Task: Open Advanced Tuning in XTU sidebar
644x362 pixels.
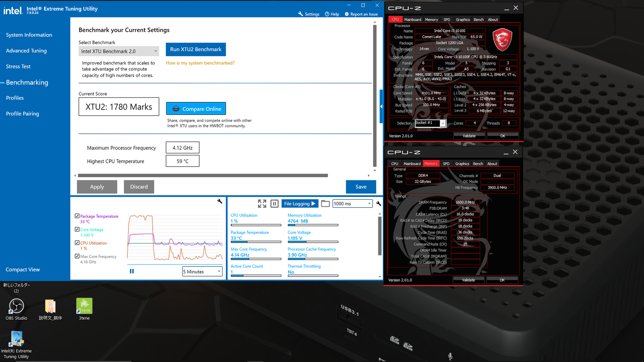Action: point(26,51)
